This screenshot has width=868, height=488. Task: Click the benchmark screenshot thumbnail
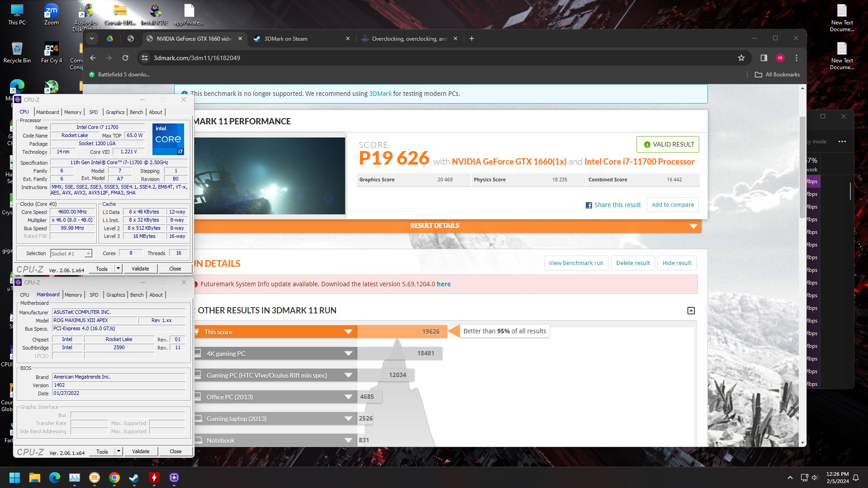[270, 176]
